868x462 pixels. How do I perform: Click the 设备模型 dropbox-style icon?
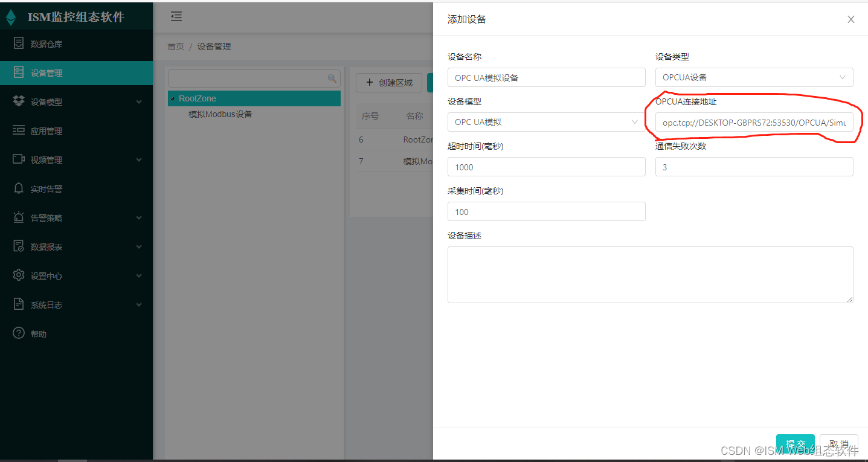click(19, 101)
